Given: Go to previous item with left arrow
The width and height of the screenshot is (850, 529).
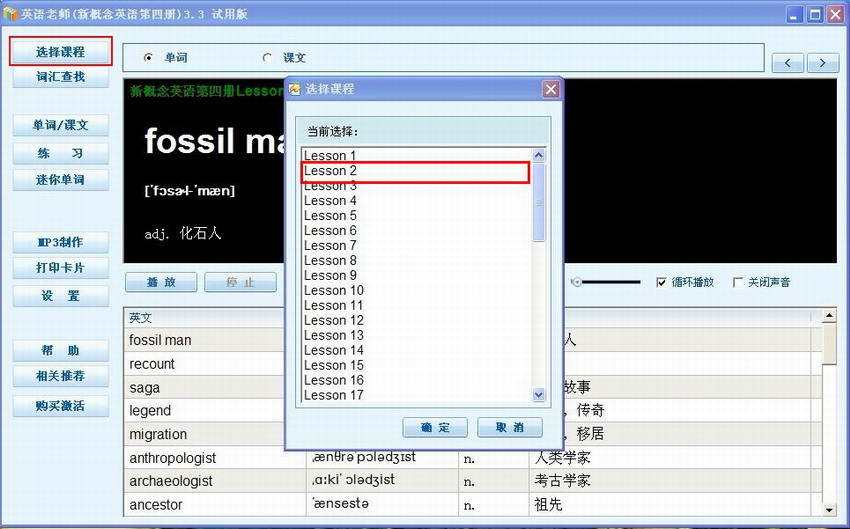Looking at the screenshot, I should point(788,63).
